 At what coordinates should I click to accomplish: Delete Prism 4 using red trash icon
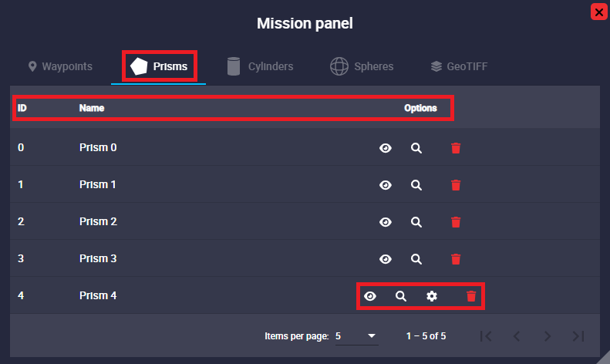(471, 296)
